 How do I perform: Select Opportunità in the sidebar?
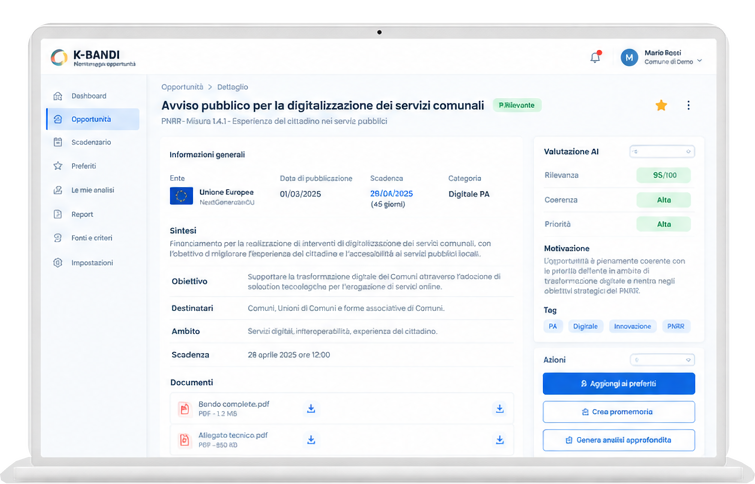click(93, 119)
